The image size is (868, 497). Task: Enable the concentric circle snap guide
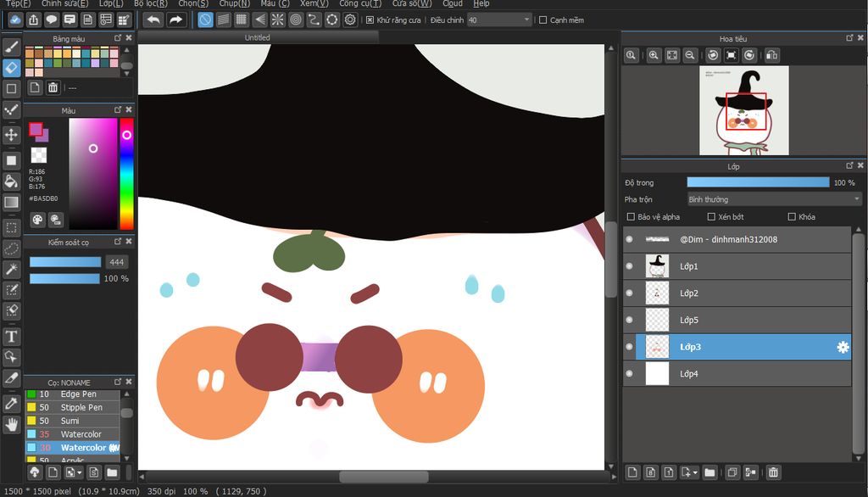pyautogui.click(x=296, y=20)
